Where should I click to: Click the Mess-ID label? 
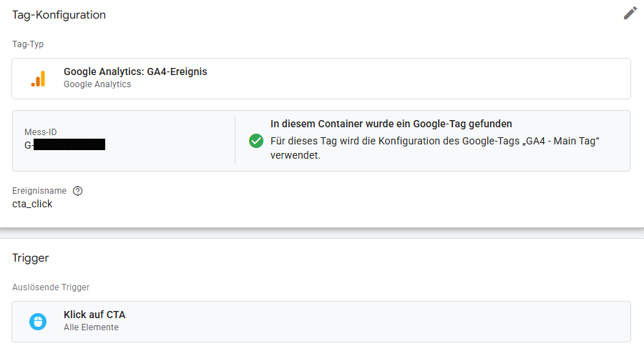41,132
